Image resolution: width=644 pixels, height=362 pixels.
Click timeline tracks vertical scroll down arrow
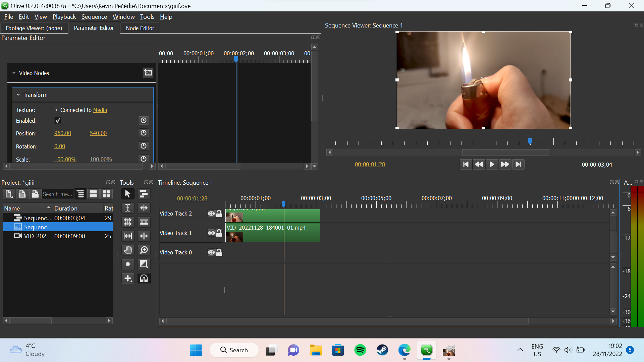click(x=613, y=257)
